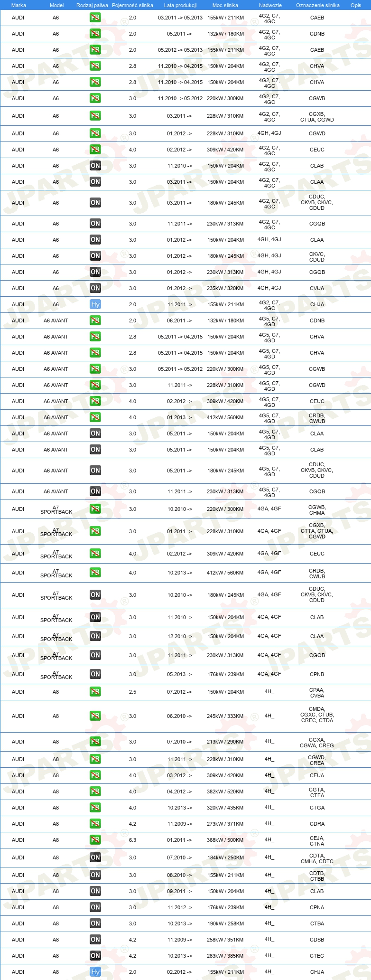Click the Marka column header
Viewport: 371px width, 980px height.
point(19,5)
